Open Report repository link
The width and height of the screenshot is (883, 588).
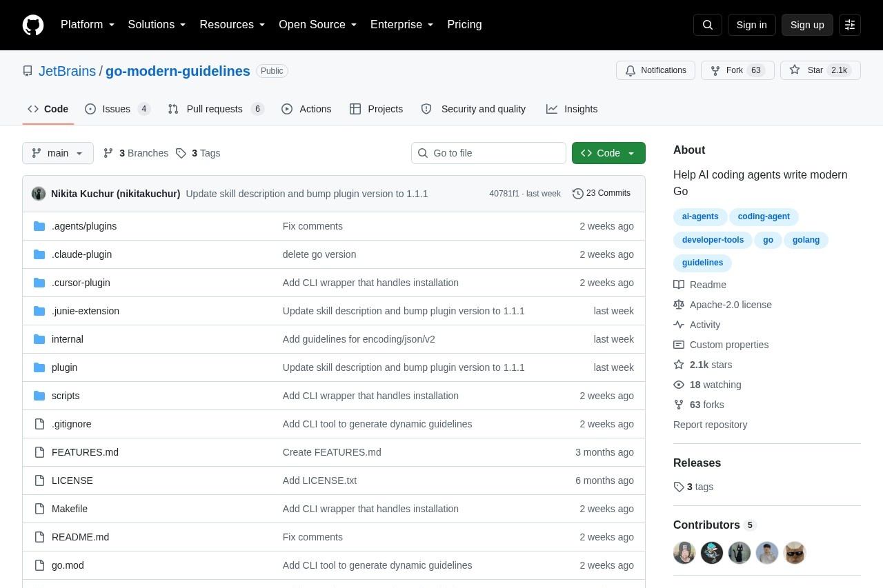tap(710, 425)
